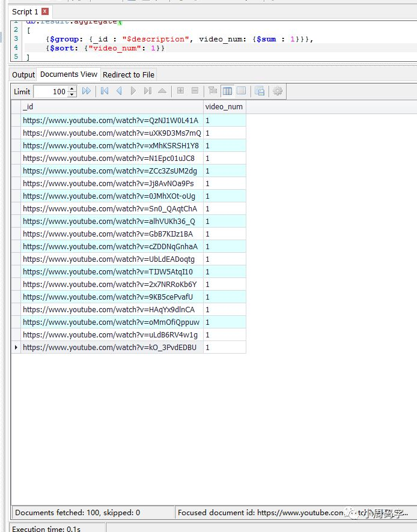The image size is (417, 532).
Task: Select row with URL ending Sn0_QAqtChA
Action: coord(112,209)
